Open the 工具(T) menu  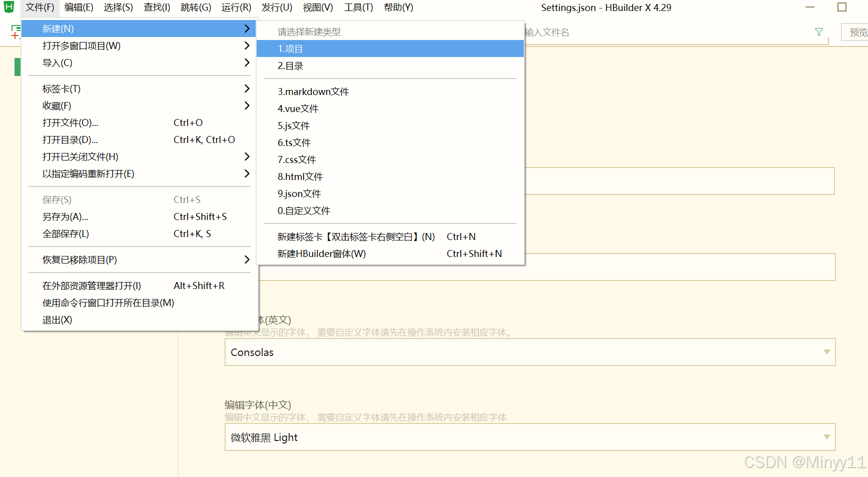[x=359, y=7]
